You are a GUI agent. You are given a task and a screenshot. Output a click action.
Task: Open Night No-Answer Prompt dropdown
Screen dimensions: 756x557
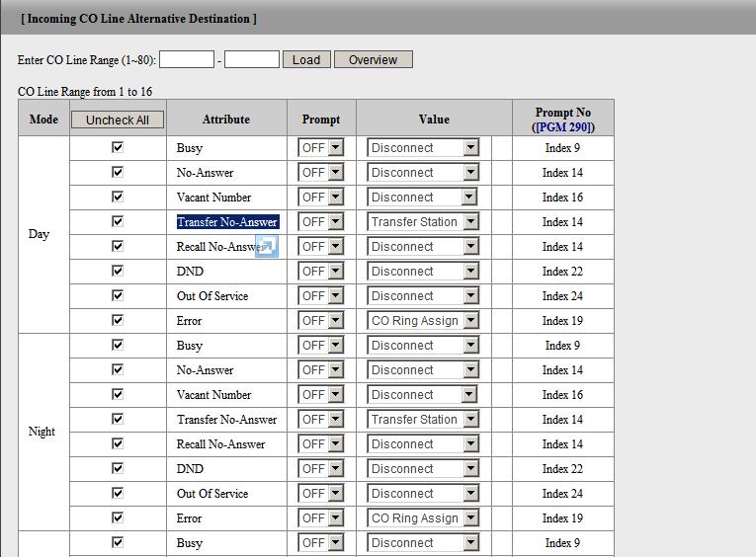(x=321, y=370)
